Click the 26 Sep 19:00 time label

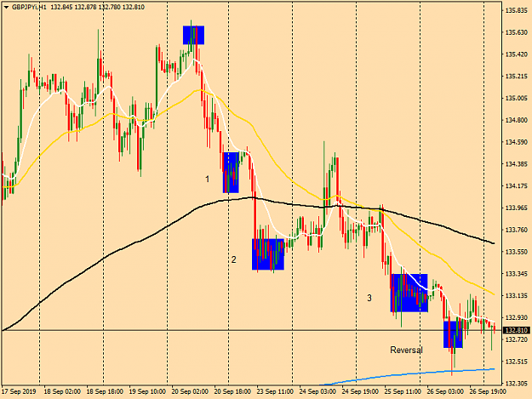pyautogui.click(x=488, y=391)
